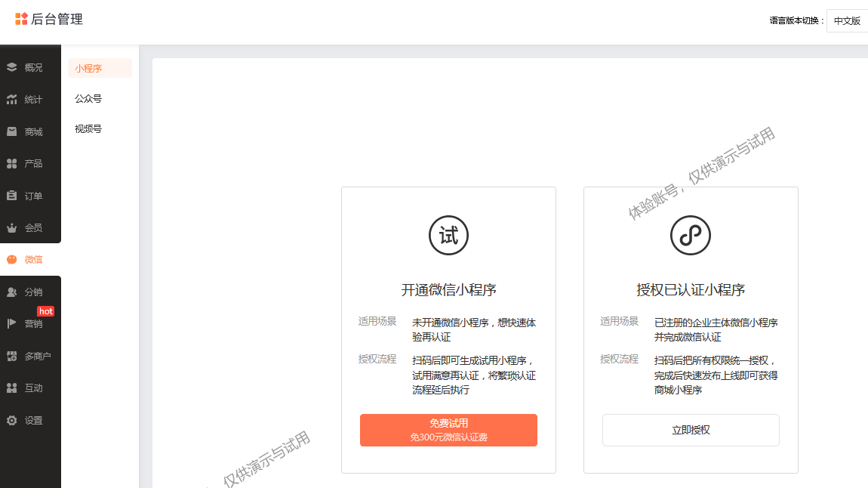
Task: Open the 营销 marketing flag icon
Action: click(x=11, y=324)
